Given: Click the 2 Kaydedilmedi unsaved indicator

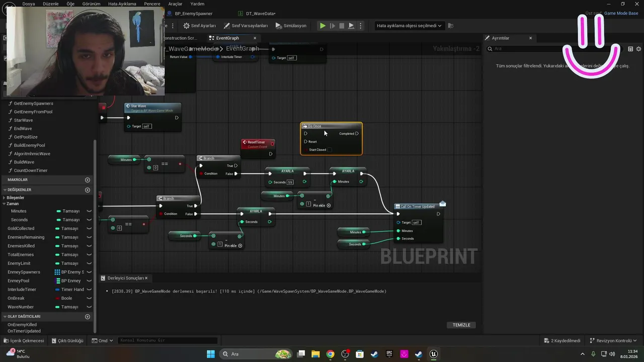Looking at the screenshot, I should tap(562, 340).
